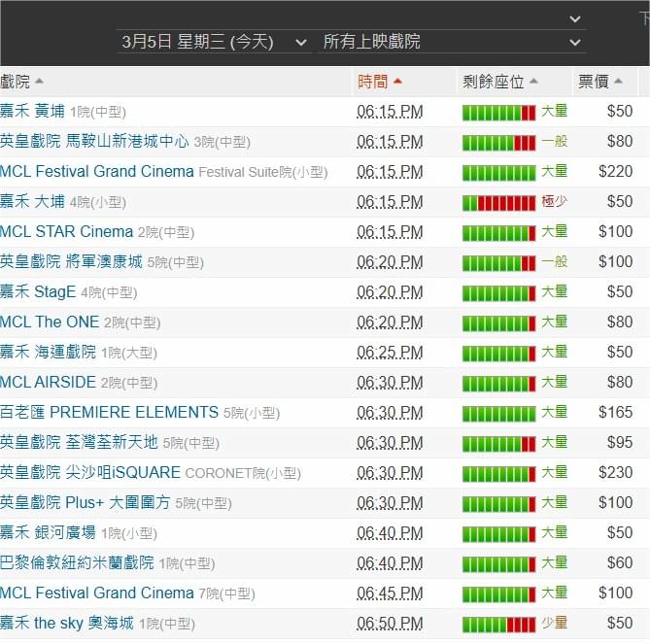
Task: Click seat availability bar for 嘉禾 大埔 (極少)
Action: (499, 203)
